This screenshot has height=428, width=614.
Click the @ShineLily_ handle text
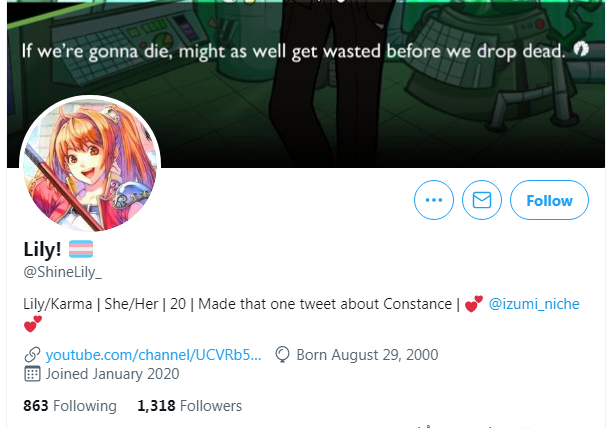click(x=63, y=272)
